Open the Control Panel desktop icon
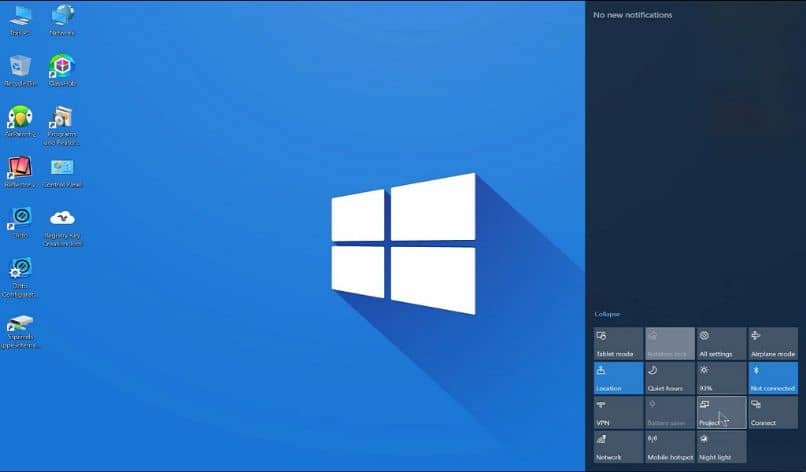The width and height of the screenshot is (806, 472). [x=62, y=173]
